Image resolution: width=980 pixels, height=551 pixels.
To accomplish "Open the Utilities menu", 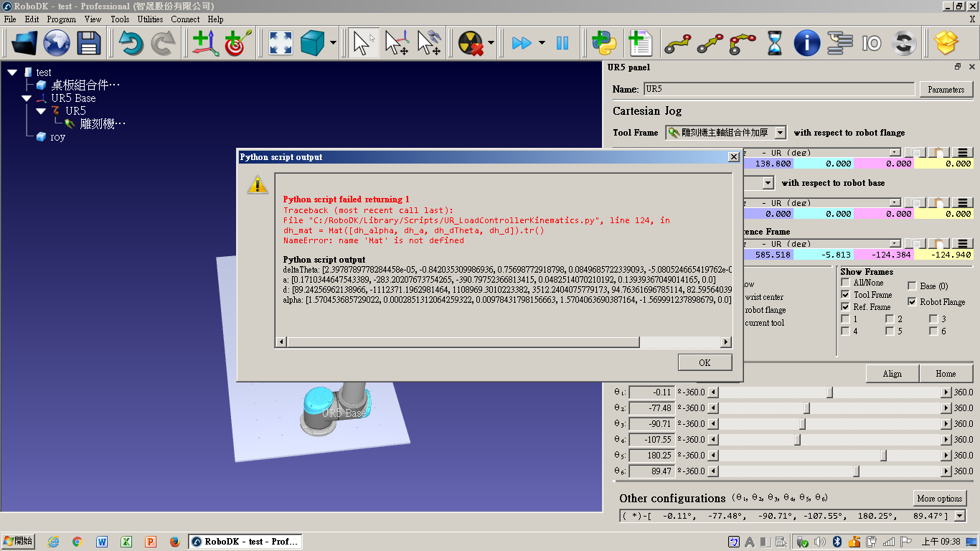I will (150, 19).
